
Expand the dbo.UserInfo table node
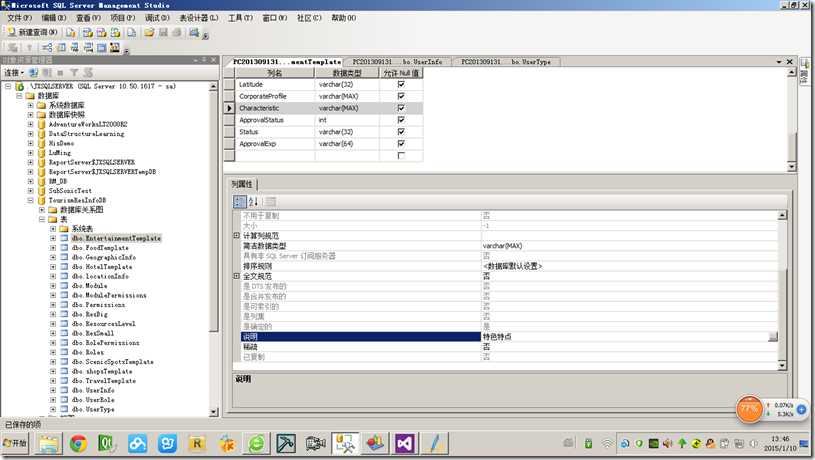[53, 390]
